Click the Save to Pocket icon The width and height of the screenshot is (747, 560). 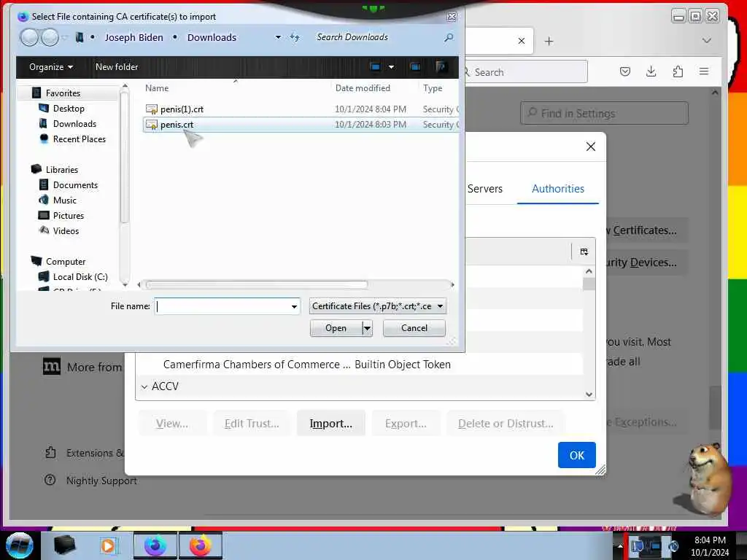[x=625, y=72]
